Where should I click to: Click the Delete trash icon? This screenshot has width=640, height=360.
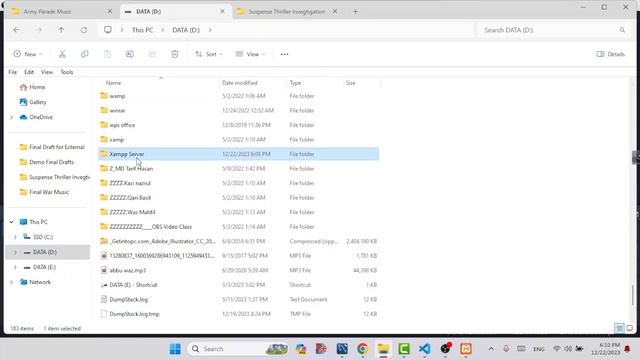[x=175, y=54]
